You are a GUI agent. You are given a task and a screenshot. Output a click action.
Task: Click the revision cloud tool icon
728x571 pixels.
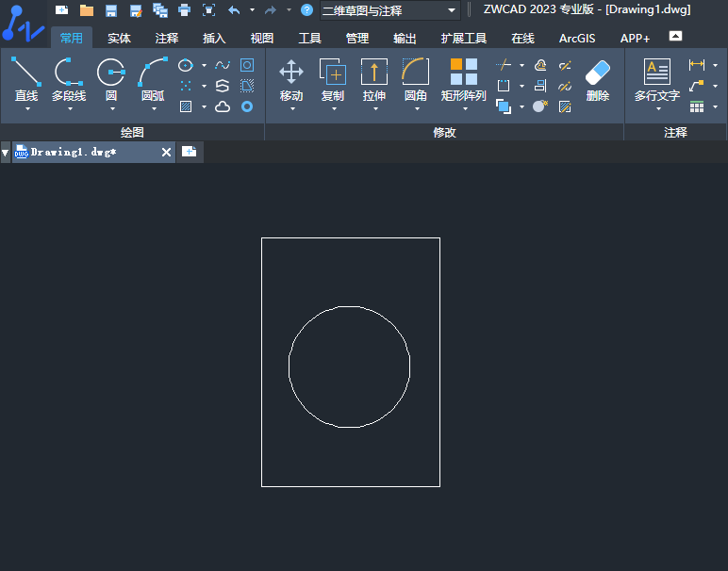pyautogui.click(x=223, y=107)
